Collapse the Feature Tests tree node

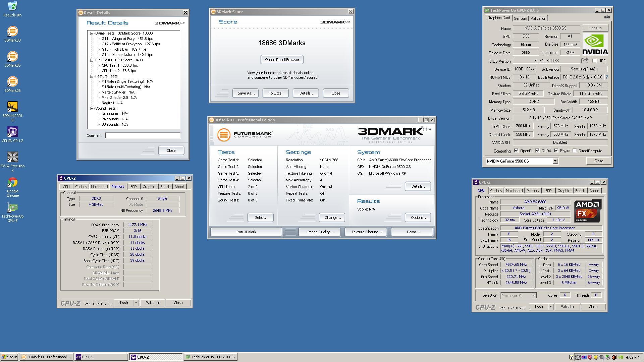[x=92, y=76]
